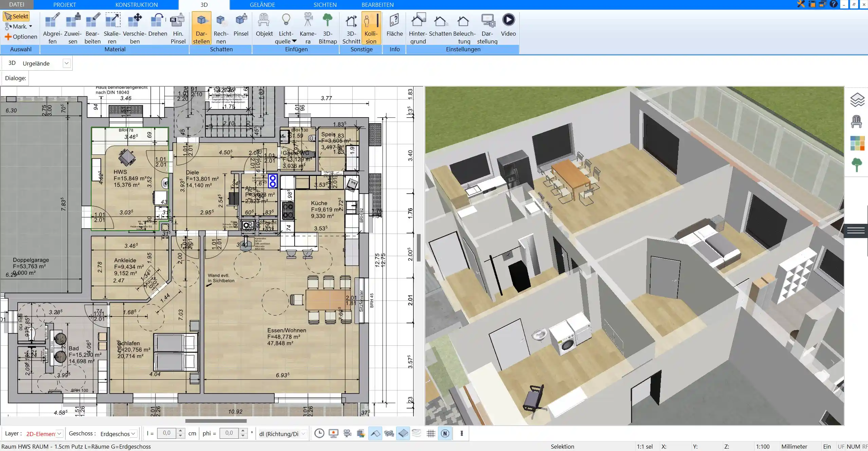The image size is (868, 451).
Task: Click the layered windows icon in bottom toolbar
Action: point(361,433)
